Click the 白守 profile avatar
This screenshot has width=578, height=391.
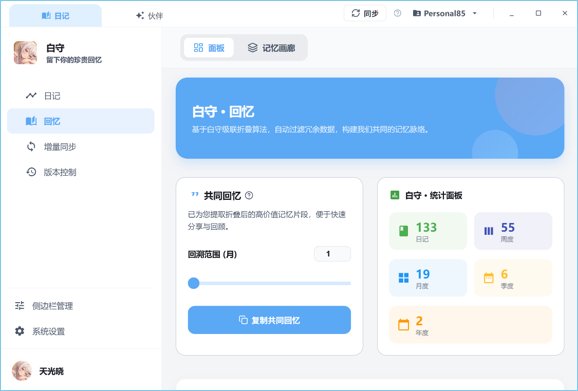pos(25,53)
